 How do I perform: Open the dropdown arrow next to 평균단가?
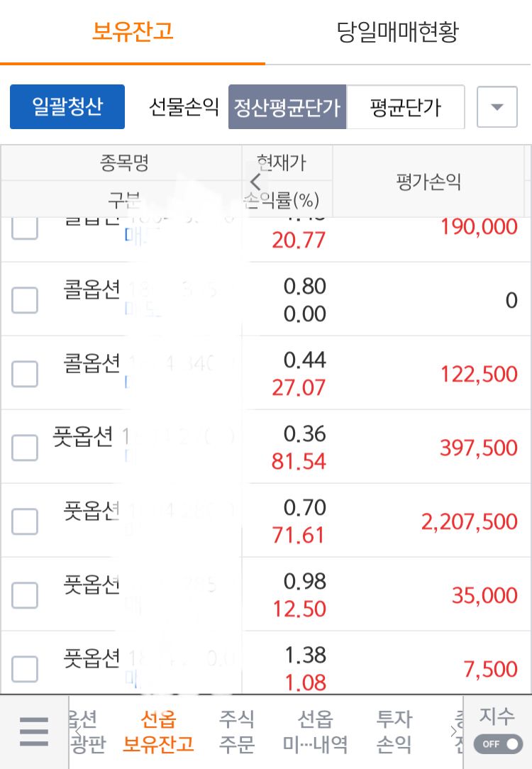coord(497,107)
